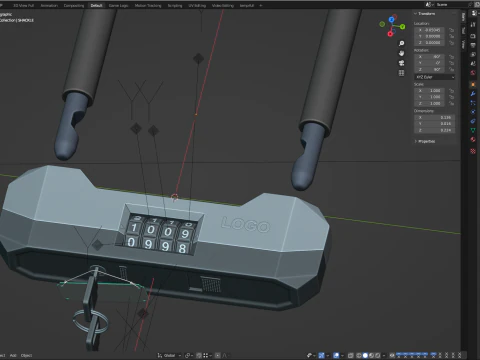This screenshot has width=480, height=360.
Task: Open the XYZ Euler rotation mode dropdown
Action: (x=435, y=77)
